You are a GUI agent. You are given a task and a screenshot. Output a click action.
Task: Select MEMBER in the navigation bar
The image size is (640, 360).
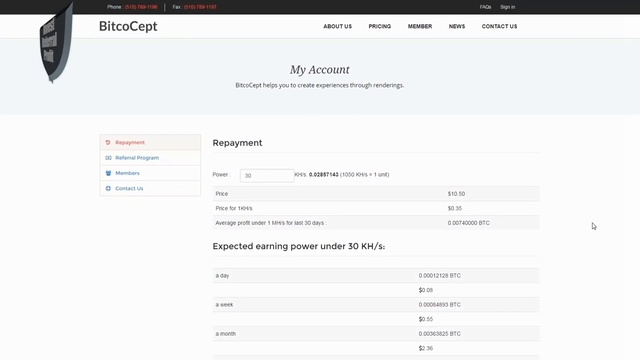pyautogui.click(x=420, y=26)
